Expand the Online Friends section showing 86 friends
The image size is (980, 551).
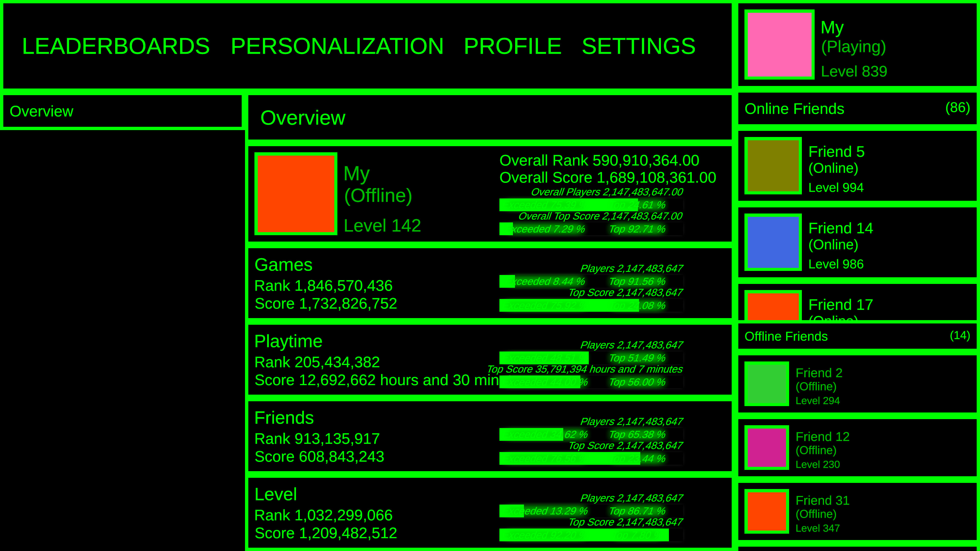(958, 108)
